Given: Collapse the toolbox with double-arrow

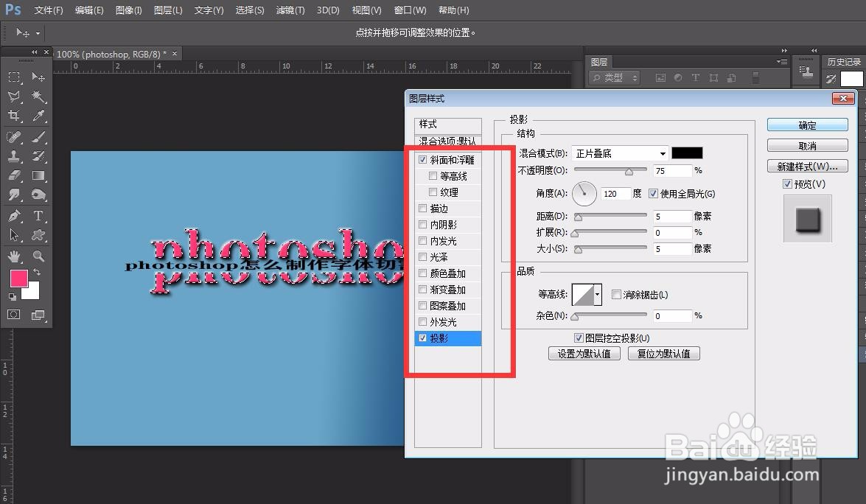Looking at the screenshot, I should [34, 52].
